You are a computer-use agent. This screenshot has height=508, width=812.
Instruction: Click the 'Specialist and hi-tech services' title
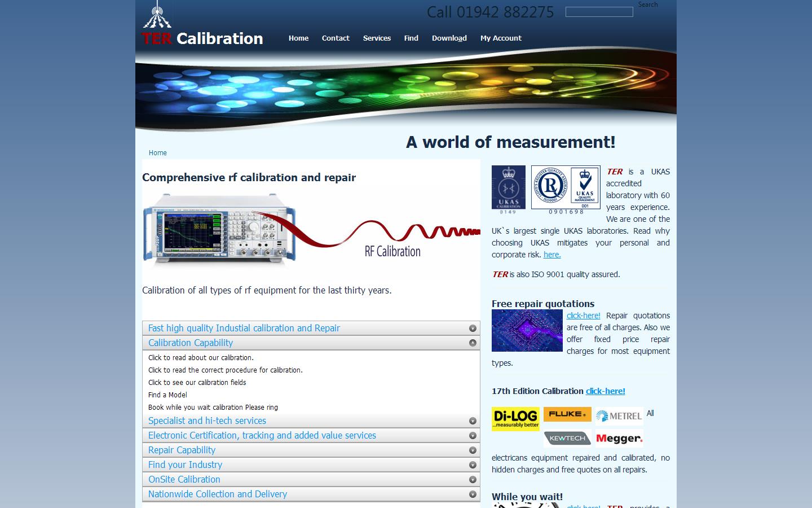(x=207, y=421)
